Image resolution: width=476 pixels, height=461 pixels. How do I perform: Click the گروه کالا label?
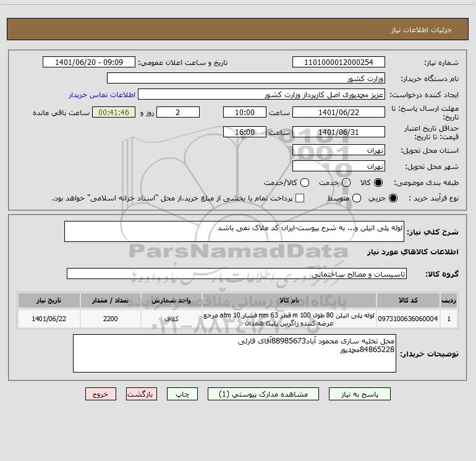tap(442, 274)
